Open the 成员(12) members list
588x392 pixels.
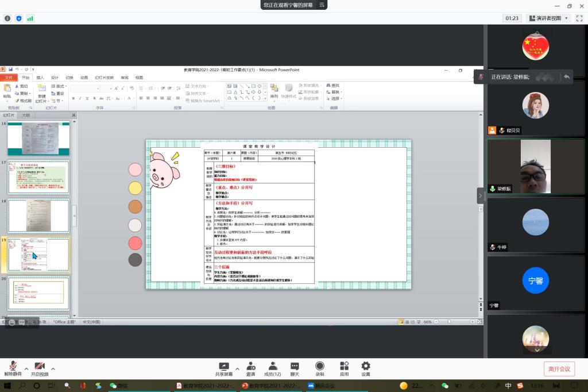[x=273, y=368]
